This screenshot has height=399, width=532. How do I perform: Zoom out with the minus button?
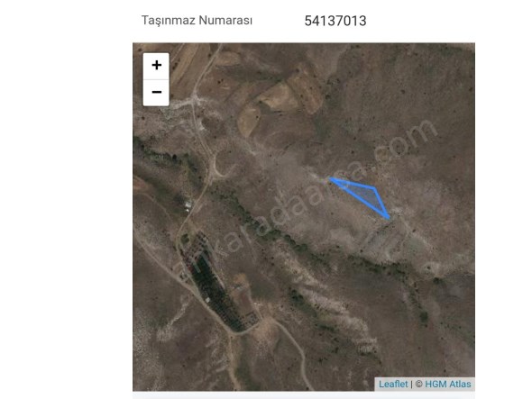tap(156, 93)
